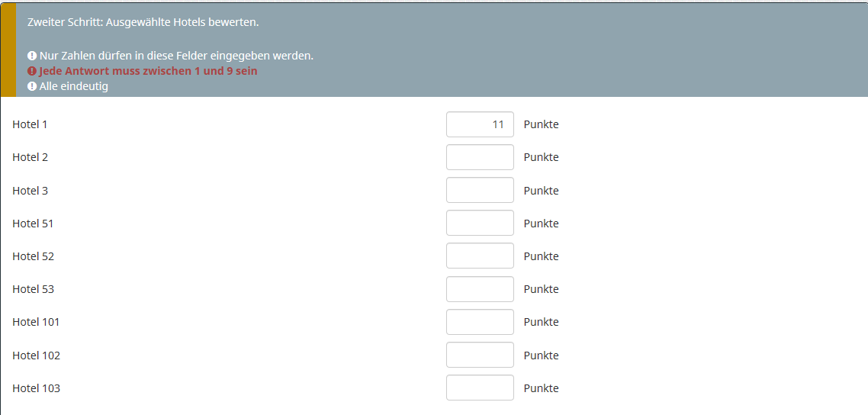
Task: Click the 'Hotel 102' label text
Action: (36, 355)
